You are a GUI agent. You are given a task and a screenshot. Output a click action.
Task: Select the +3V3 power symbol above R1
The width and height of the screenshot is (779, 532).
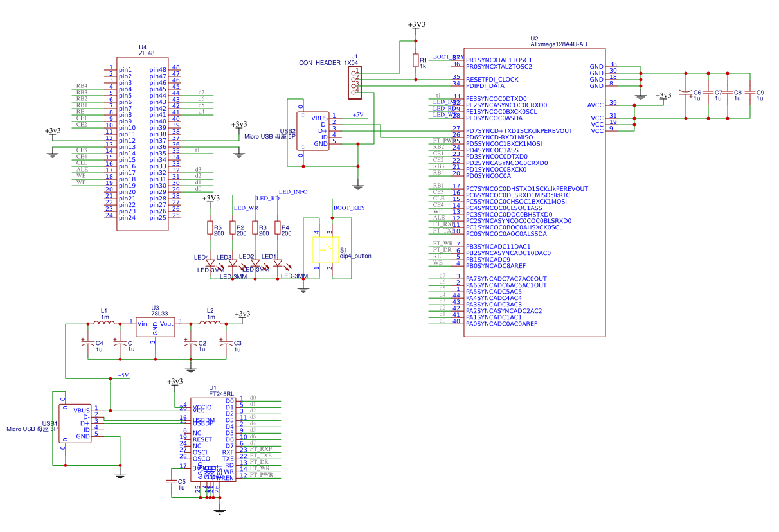pyautogui.click(x=416, y=25)
